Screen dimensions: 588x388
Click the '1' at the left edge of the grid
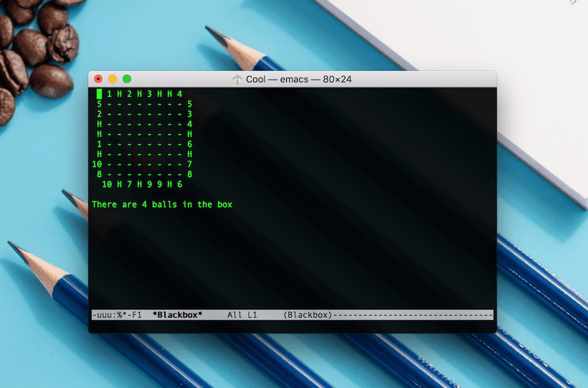tap(100, 144)
